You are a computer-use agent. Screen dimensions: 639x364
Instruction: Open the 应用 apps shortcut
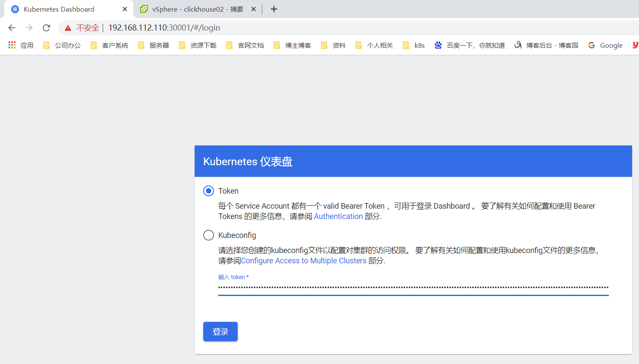pyautogui.click(x=21, y=45)
